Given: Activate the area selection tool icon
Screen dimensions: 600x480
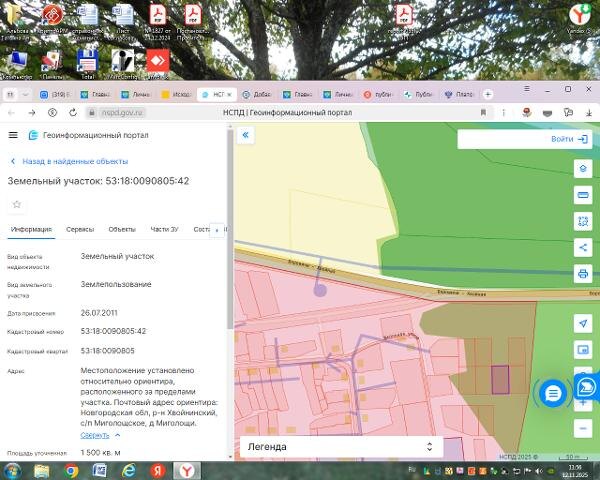Looking at the screenshot, I should (583, 221).
